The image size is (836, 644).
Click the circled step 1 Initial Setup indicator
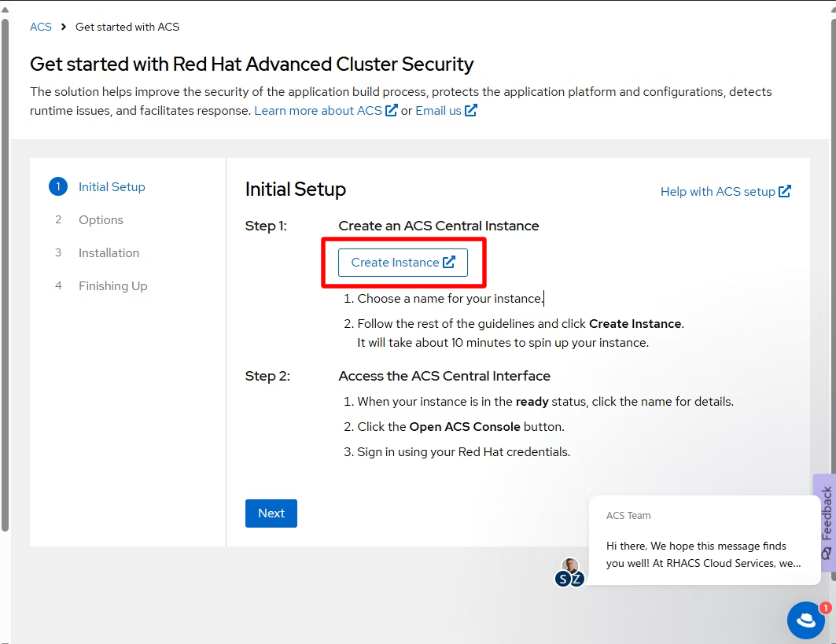57,186
